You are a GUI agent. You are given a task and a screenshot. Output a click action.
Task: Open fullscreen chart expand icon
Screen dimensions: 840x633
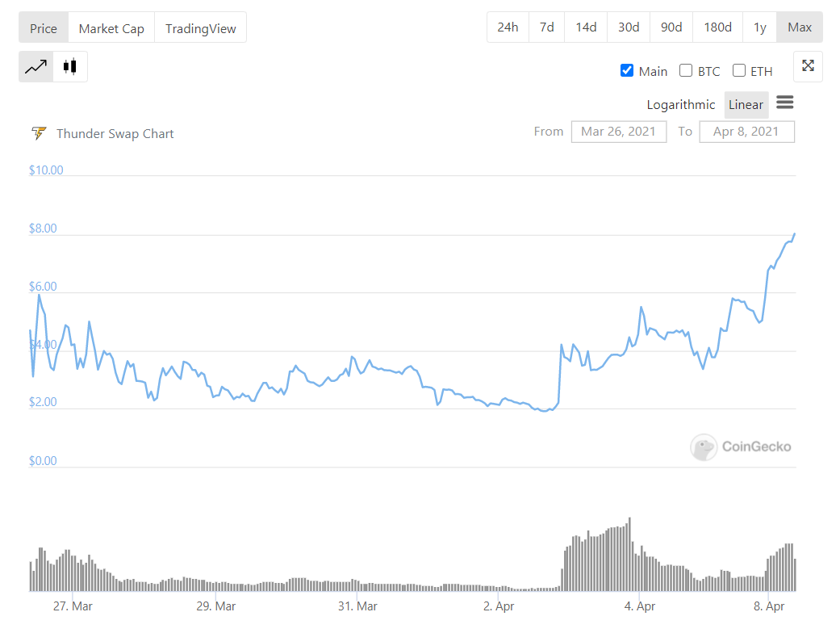click(808, 66)
